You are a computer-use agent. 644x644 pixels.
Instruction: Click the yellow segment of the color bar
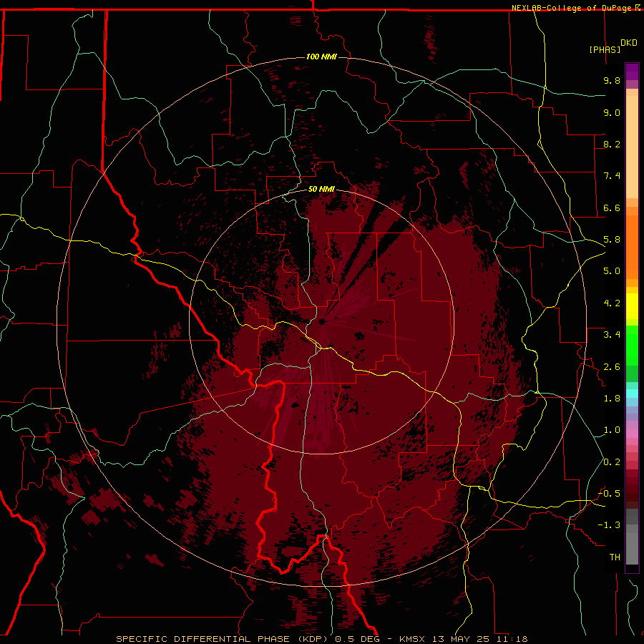coord(632,306)
